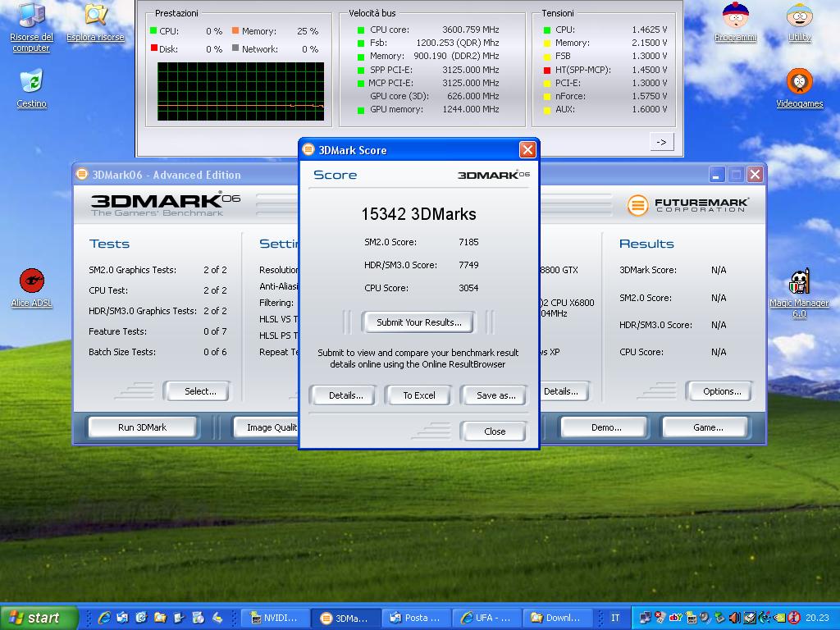The height and width of the screenshot is (630, 840).
Task: Open the folder icon in quick launch
Action: [x=160, y=618]
